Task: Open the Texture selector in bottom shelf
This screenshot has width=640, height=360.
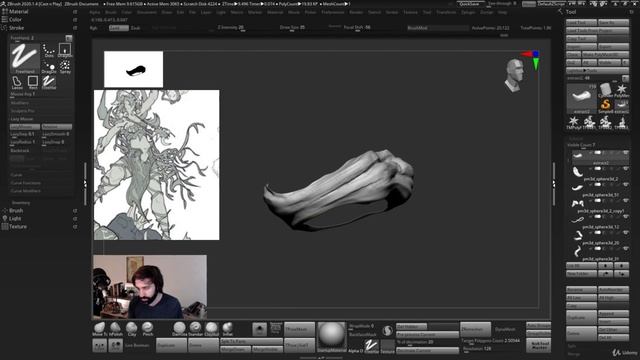Action: (x=387, y=346)
